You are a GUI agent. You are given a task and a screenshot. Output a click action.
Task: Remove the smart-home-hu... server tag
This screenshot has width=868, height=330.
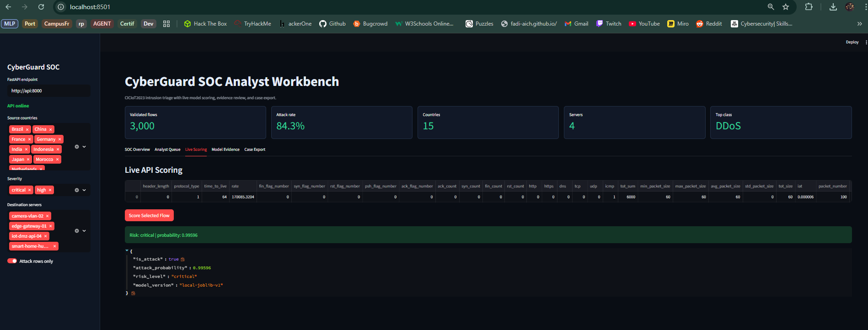point(54,246)
